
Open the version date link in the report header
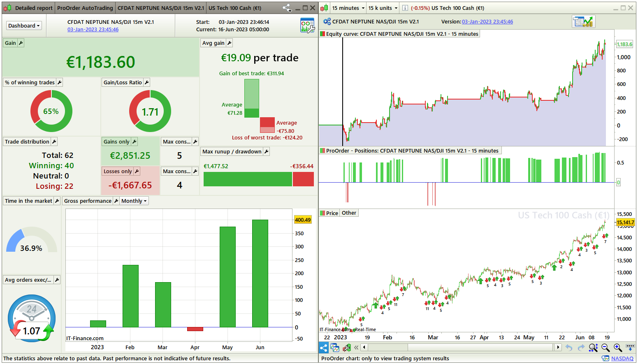[93, 30]
